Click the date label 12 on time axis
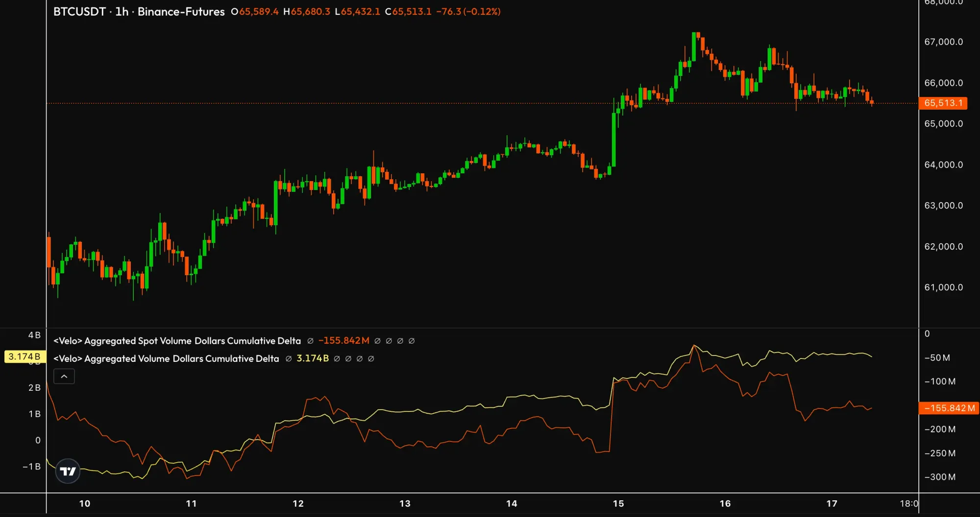The width and height of the screenshot is (980, 517). point(298,503)
